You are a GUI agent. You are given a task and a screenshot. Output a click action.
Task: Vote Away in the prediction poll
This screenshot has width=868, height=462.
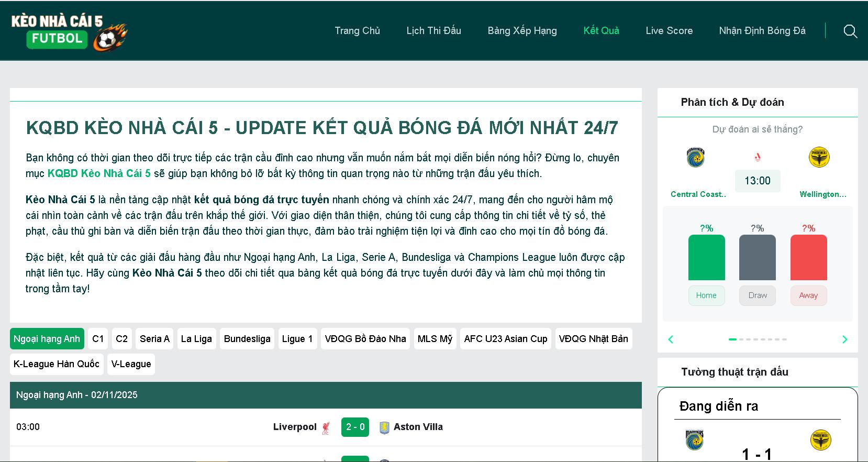click(808, 295)
